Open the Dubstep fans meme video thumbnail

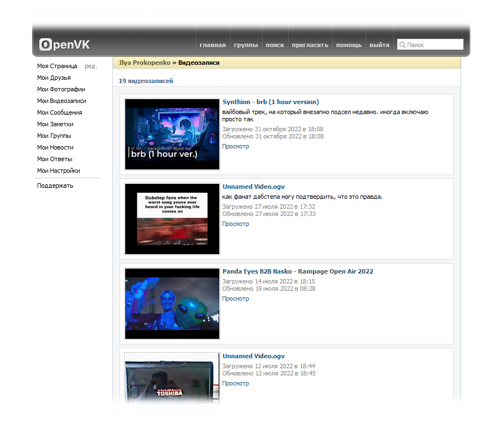pos(172,219)
